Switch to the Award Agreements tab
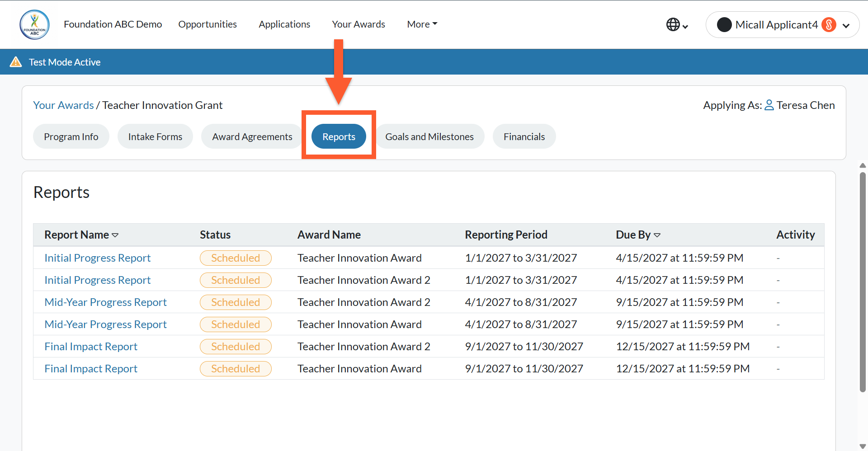 click(x=252, y=136)
